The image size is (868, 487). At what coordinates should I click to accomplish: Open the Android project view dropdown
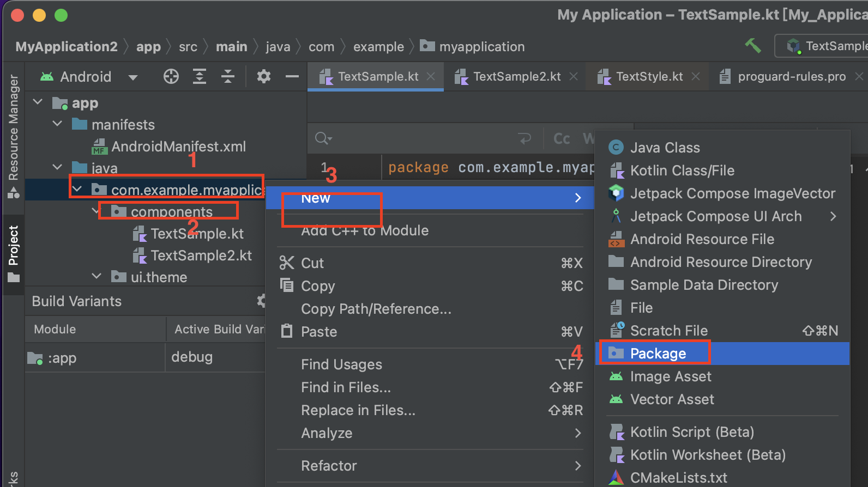click(89, 77)
